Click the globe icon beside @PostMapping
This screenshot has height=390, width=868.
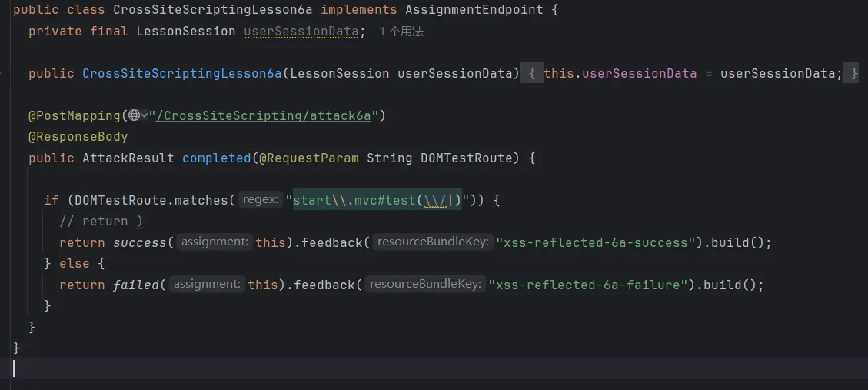pos(134,115)
